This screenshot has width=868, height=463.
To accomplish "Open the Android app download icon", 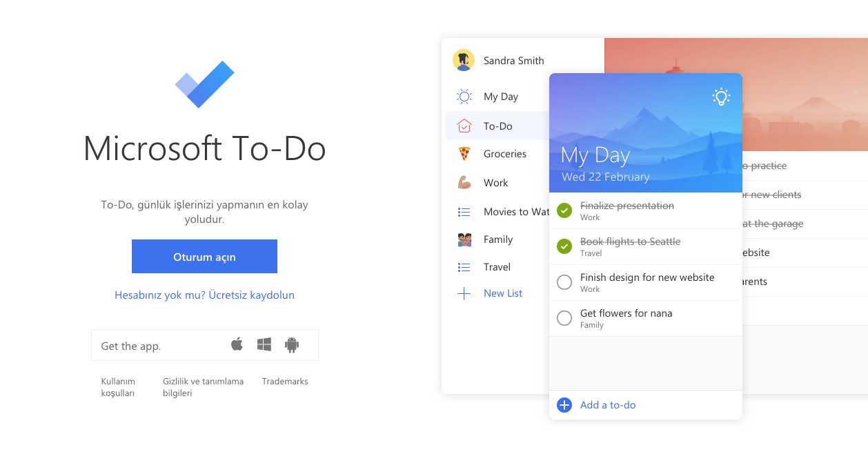I will 292,345.
